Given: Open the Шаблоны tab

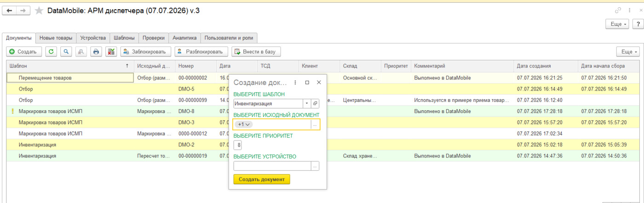Looking at the screenshot, I should click(x=124, y=38).
